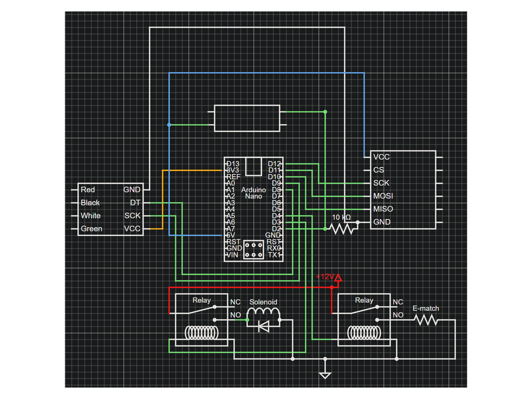
Task: Select the left relay switch contact
Action: point(202,310)
